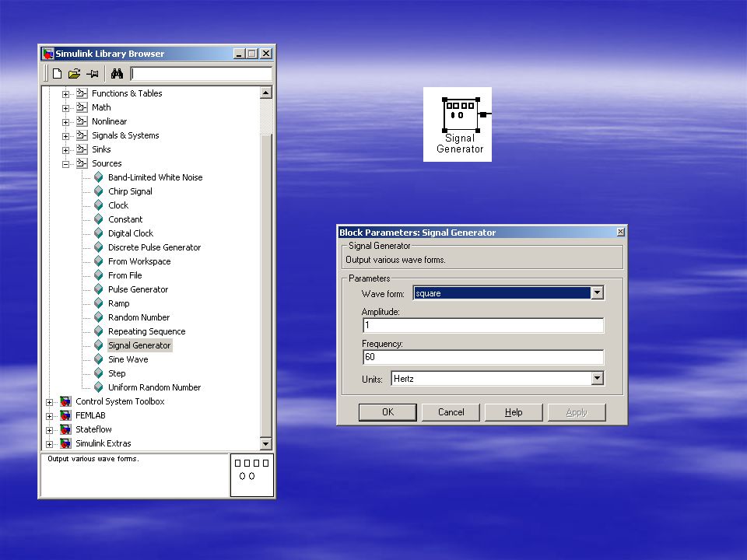747x560 pixels.
Task: Click the Amplitude input field
Action: 483,325
